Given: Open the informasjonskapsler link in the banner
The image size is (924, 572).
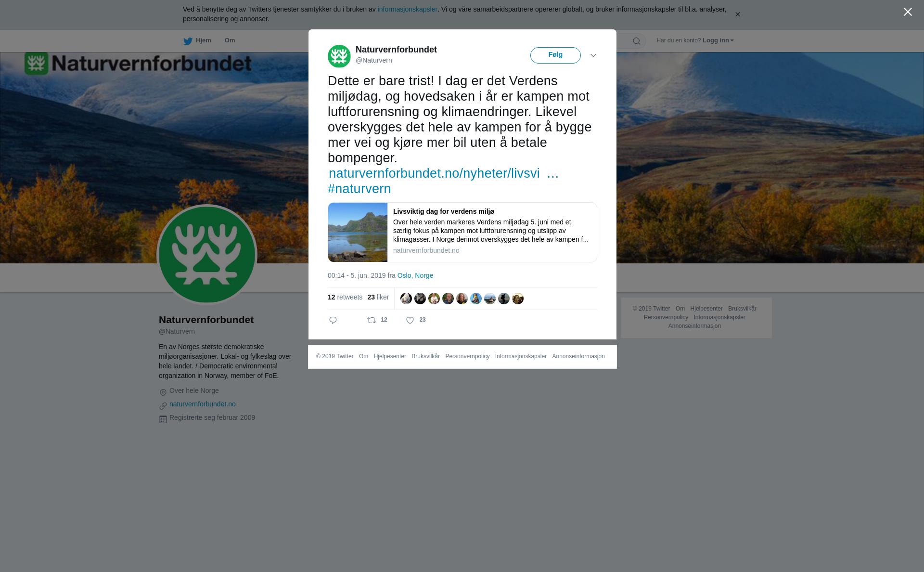Looking at the screenshot, I should pos(407,9).
